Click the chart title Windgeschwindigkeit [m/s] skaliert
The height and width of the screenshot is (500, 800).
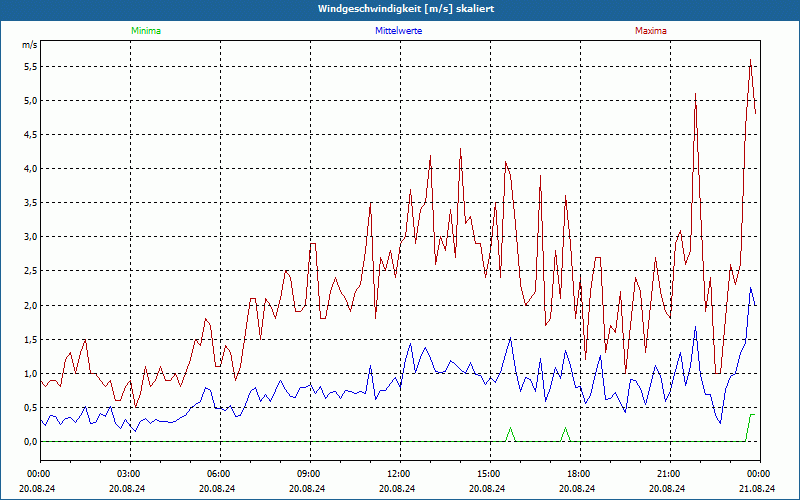coord(406,9)
